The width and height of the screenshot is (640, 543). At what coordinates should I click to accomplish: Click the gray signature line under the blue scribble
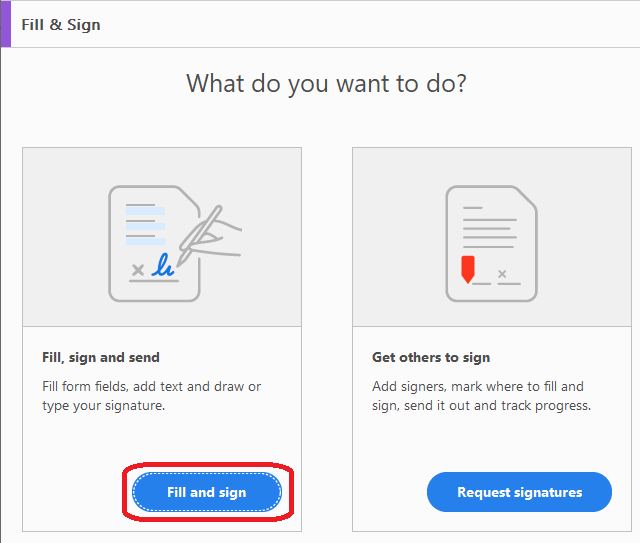tap(154, 281)
